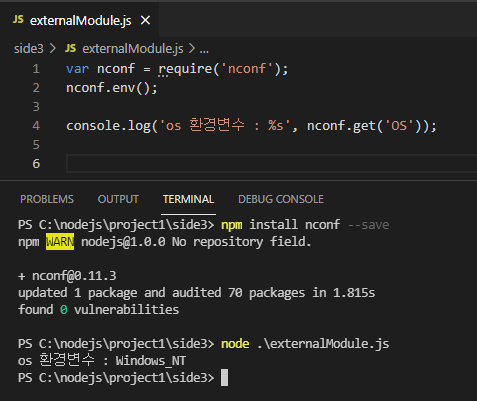Open the OUTPUT panel tab
Screen dimensions: 477x401
click(x=118, y=199)
